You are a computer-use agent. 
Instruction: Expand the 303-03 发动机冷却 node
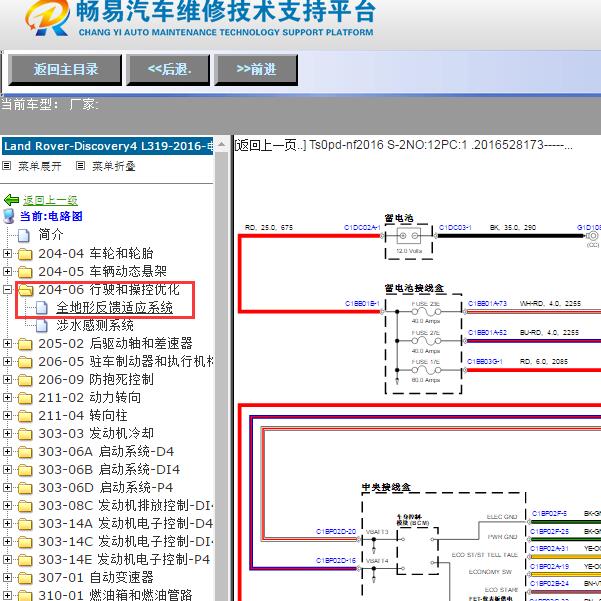(x=7, y=434)
